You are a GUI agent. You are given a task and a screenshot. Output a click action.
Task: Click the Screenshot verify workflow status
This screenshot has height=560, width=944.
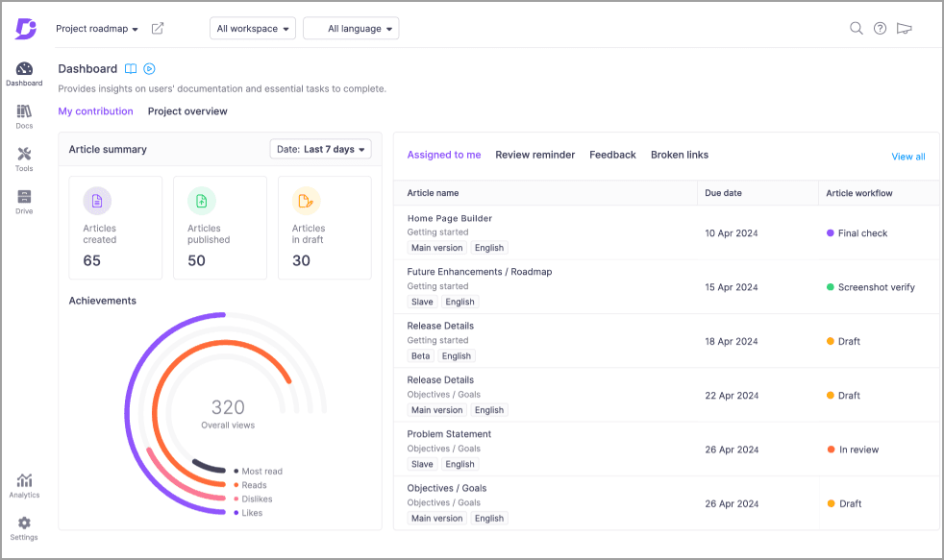point(871,287)
